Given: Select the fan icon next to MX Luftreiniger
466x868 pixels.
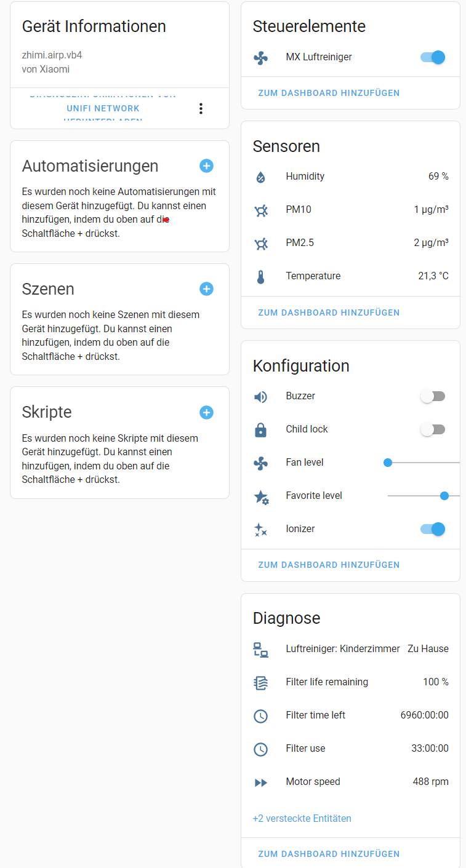Looking at the screenshot, I should point(261,57).
